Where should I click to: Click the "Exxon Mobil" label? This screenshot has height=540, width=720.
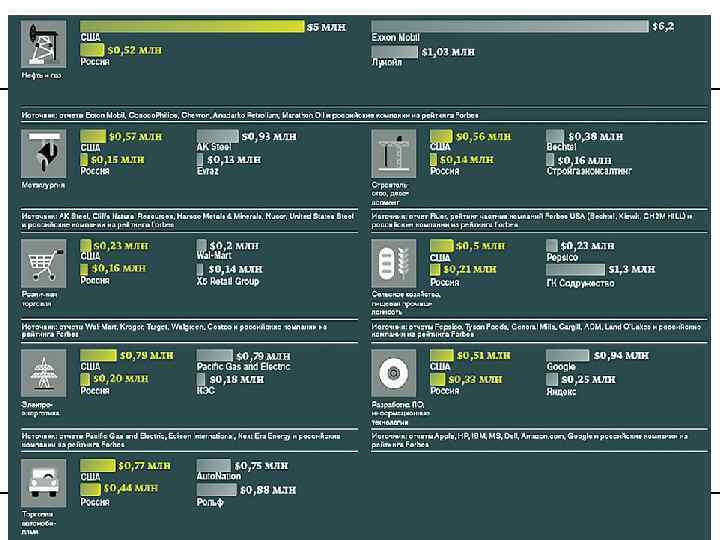pyautogui.click(x=395, y=38)
